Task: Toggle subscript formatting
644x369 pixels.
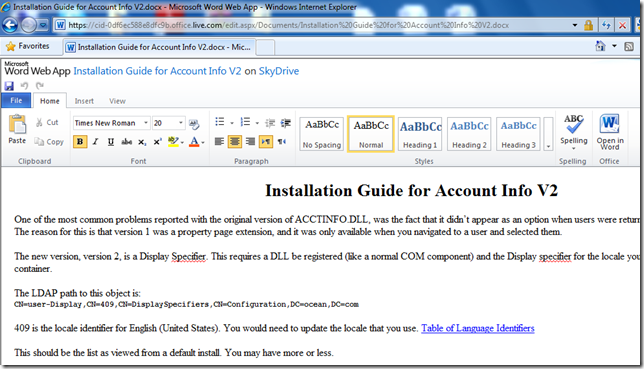Action: [142, 142]
